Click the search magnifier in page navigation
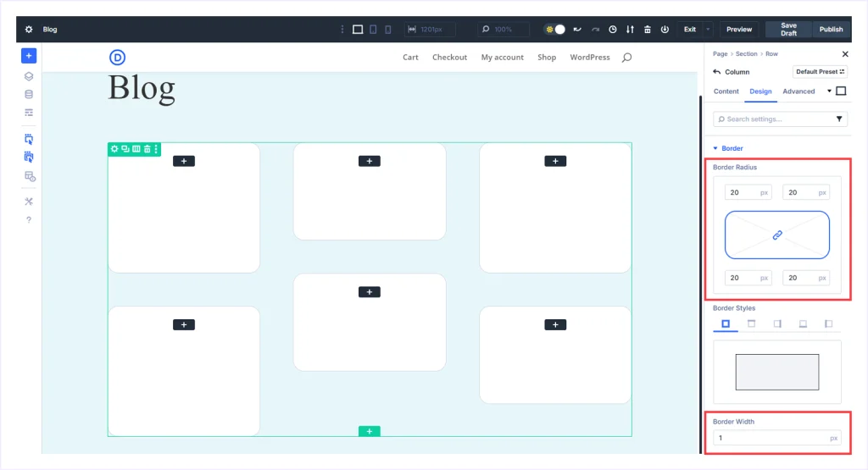 [x=626, y=58]
